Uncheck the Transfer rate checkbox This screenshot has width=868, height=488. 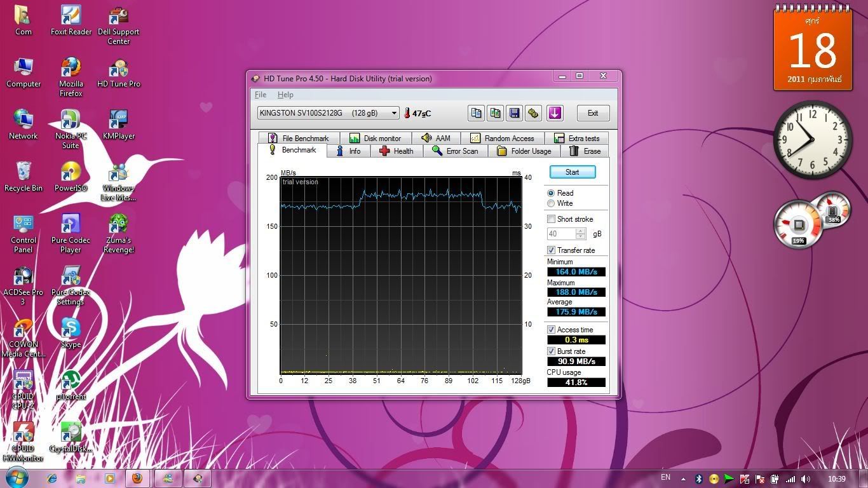(551, 250)
